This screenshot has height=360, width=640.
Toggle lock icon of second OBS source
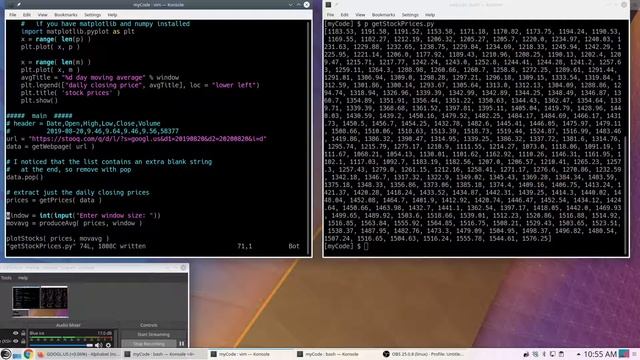pyautogui.click(x=23, y=341)
